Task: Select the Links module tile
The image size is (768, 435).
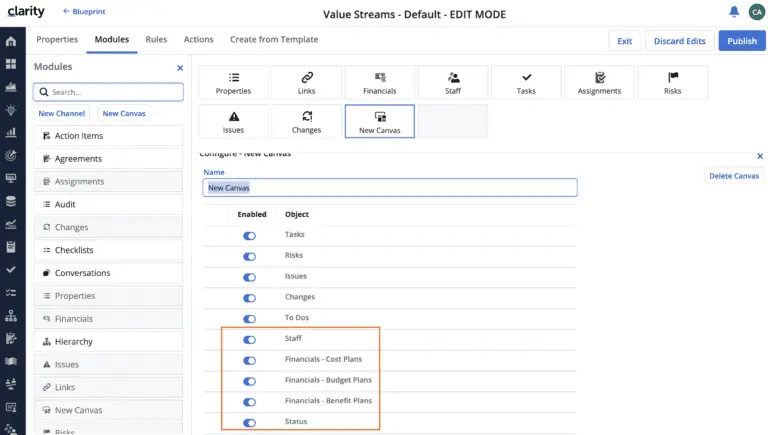Action: (307, 83)
